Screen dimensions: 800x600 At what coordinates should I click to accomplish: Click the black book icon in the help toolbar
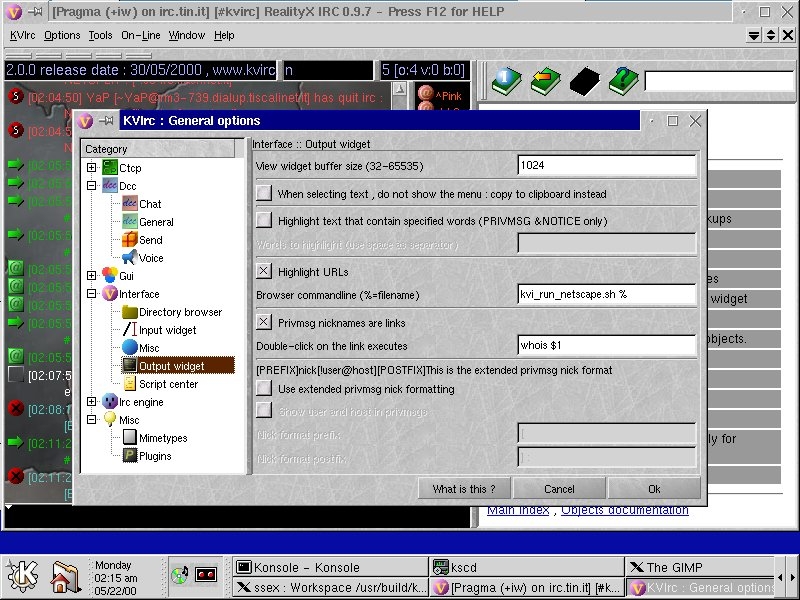tap(584, 81)
